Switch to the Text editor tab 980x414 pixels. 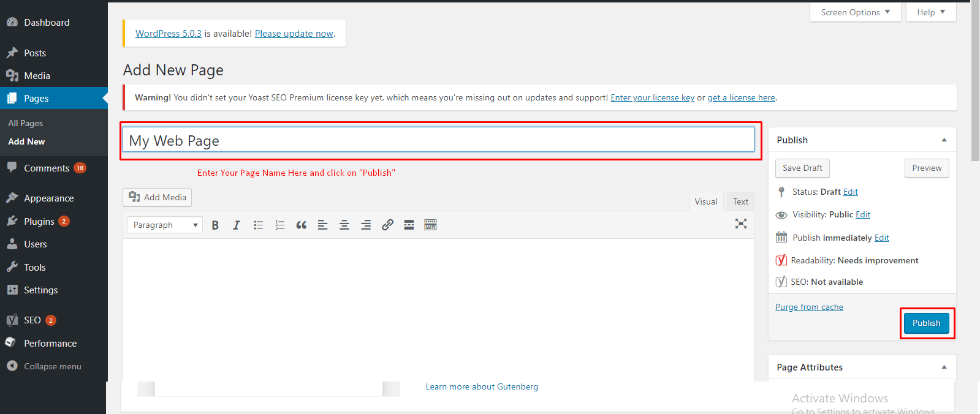(x=740, y=201)
